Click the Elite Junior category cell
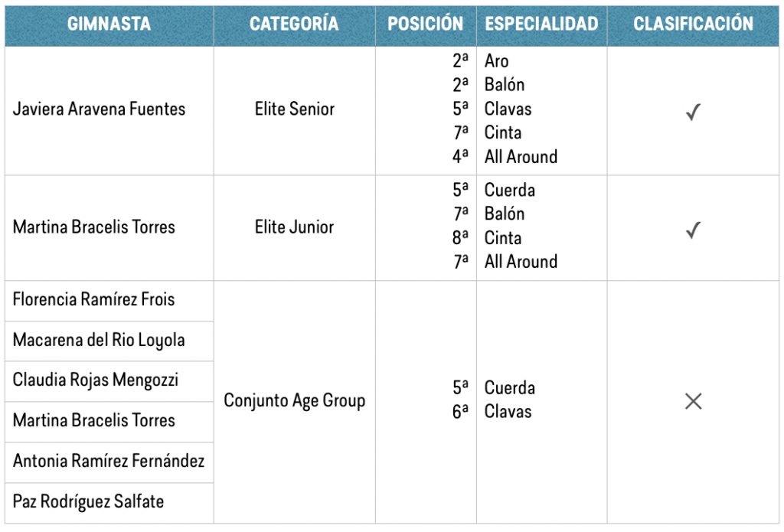784x532 pixels. pyautogui.click(x=294, y=227)
